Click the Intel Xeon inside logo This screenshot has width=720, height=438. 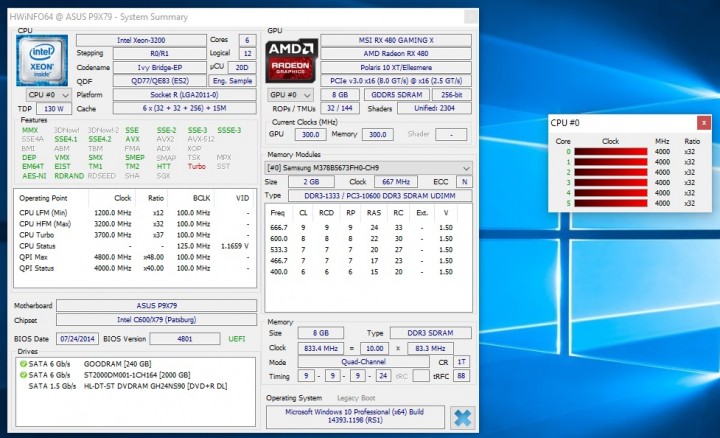tap(42, 61)
